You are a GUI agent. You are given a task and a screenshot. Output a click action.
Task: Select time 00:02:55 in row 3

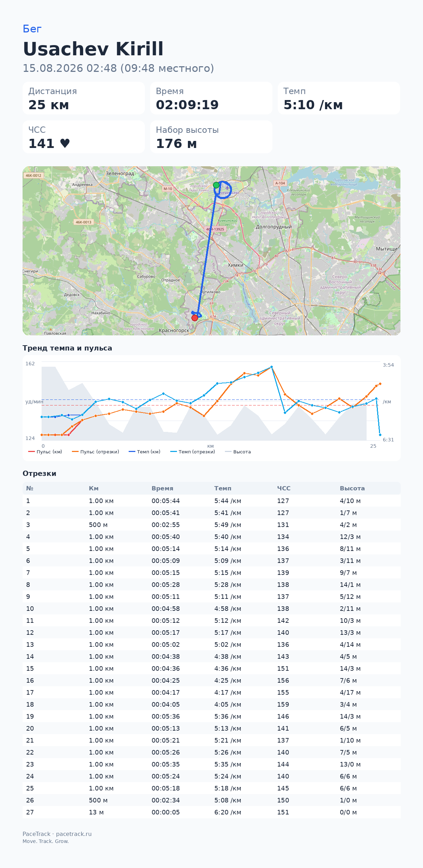[166, 525]
